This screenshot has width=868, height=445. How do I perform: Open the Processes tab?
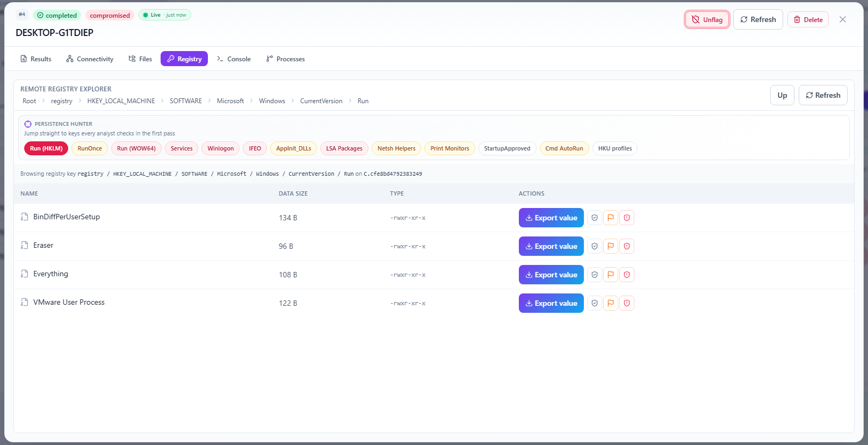(285, 59)
